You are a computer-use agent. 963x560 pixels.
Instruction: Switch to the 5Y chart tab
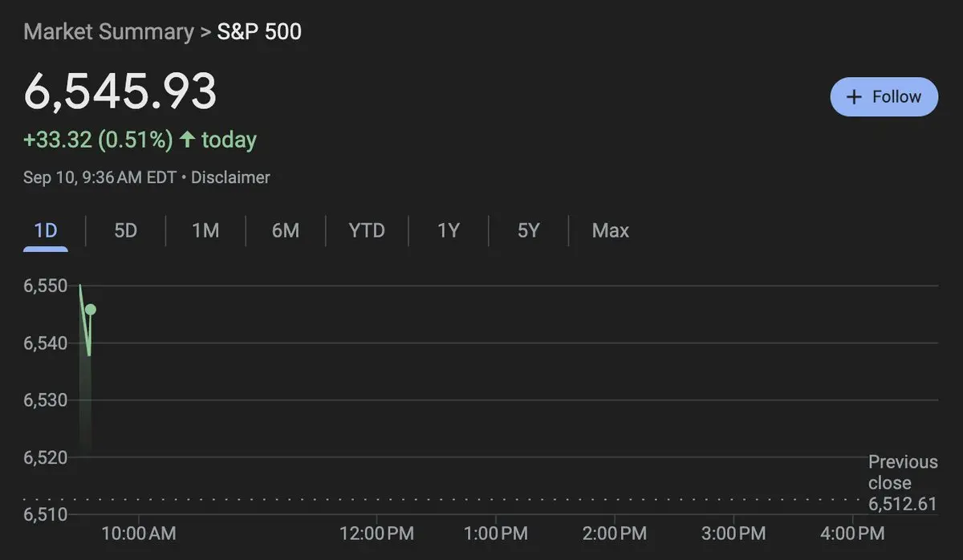coord(529,231)
